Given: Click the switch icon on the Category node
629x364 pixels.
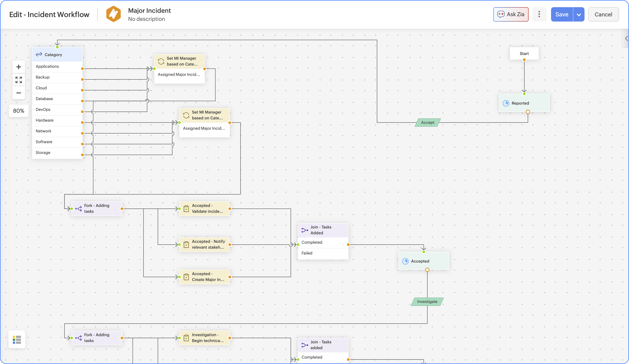Looking at the screenshot, I should pos(39,54).
